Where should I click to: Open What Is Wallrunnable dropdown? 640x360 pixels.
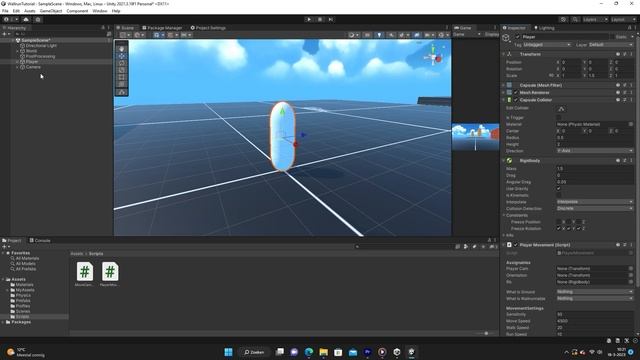click(595, 298)
